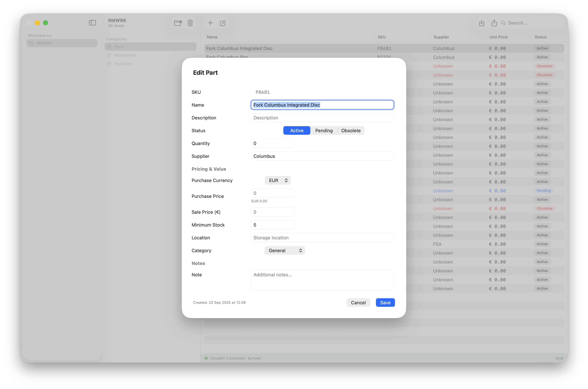Select the Assemblies category

tap(125, 55)
